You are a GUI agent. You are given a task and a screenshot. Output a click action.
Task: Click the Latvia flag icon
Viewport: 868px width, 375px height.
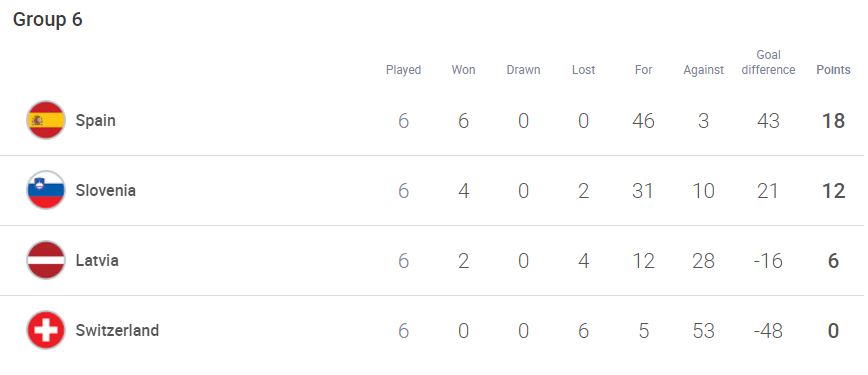46,260
